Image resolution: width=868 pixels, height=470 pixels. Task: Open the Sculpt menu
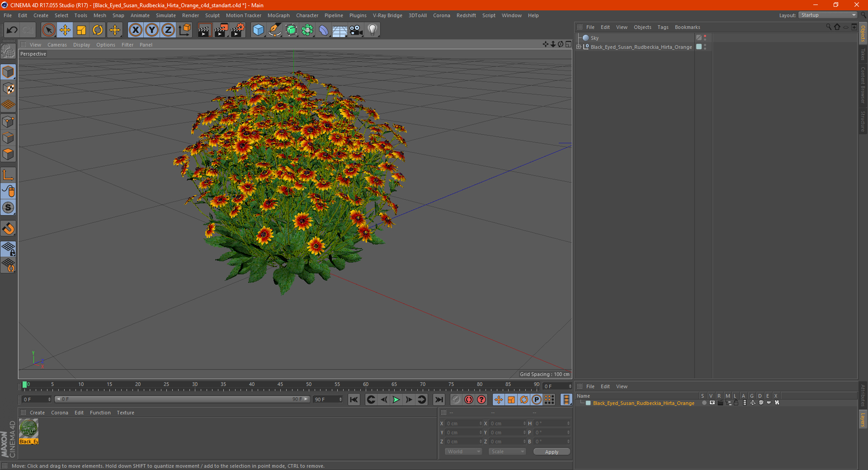point(212,15)
